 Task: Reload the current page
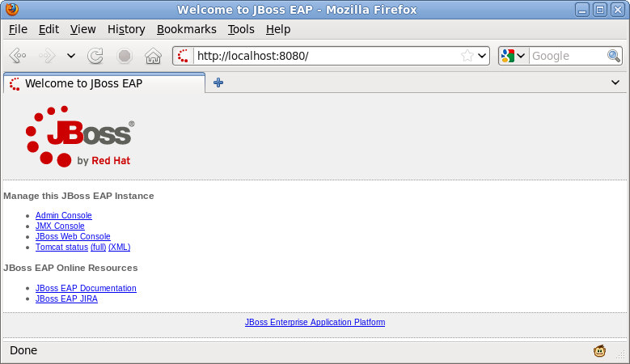[95, 56]
